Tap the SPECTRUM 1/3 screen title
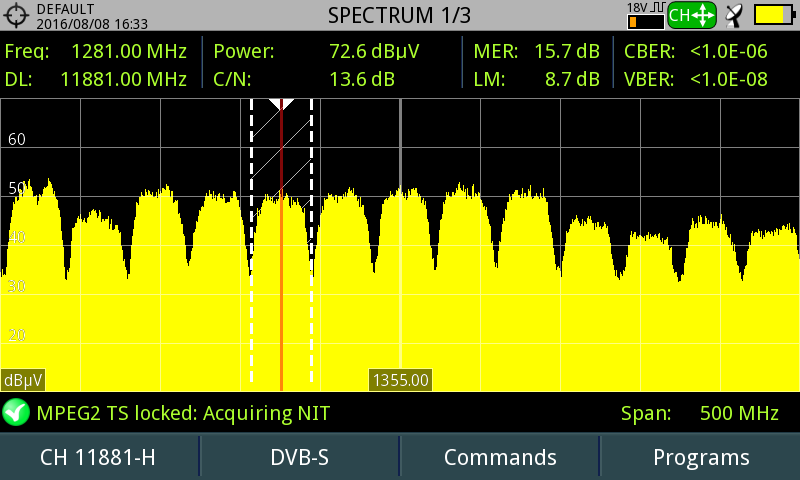Screen dimensions: 800x480 point(399,15)
